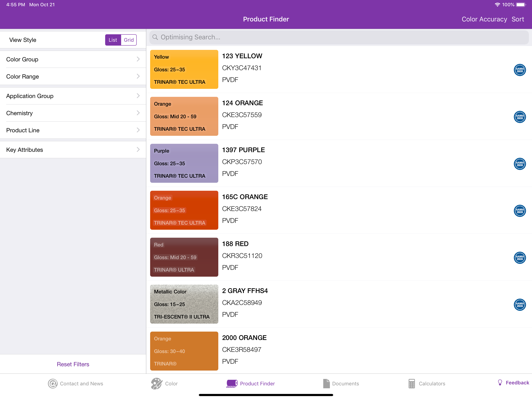Select the 165C Orange color swatch
Viewport: 532px width, 399px height.
point(184,210)
